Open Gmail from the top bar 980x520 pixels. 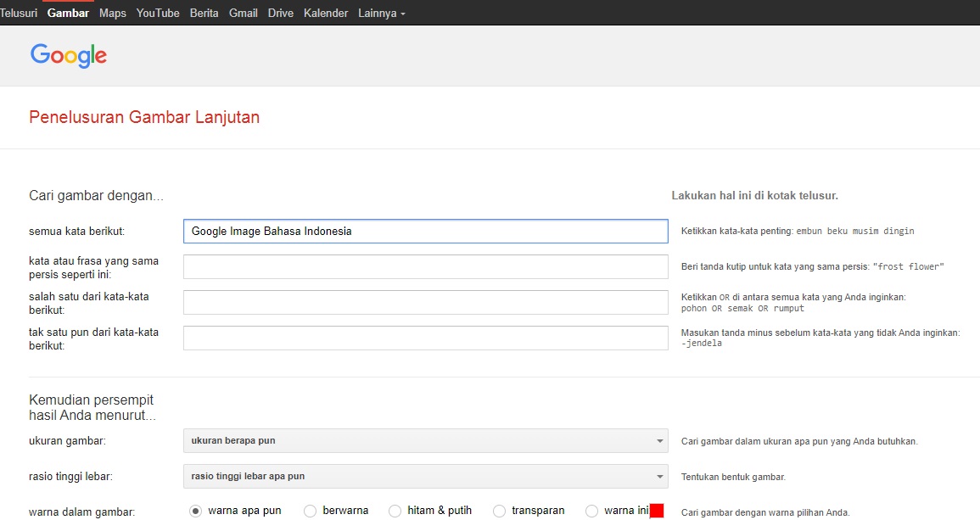point(244,13)
